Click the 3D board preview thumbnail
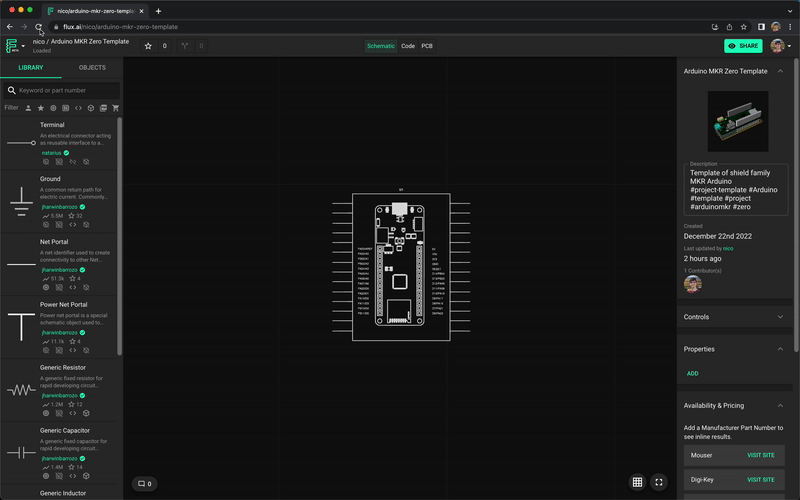This screenshot has height=500, width=800. 738,121
